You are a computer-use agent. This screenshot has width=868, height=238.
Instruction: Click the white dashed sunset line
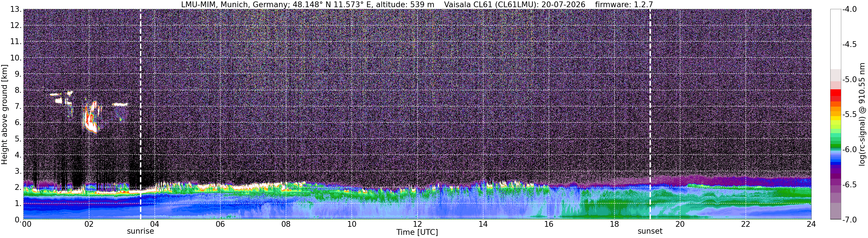tap(650, 114)
